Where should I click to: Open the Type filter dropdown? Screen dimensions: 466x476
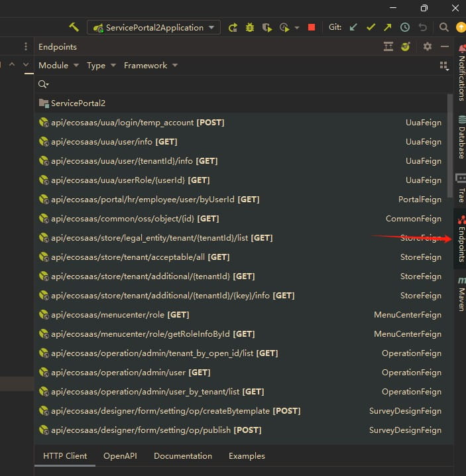(101, 65)
